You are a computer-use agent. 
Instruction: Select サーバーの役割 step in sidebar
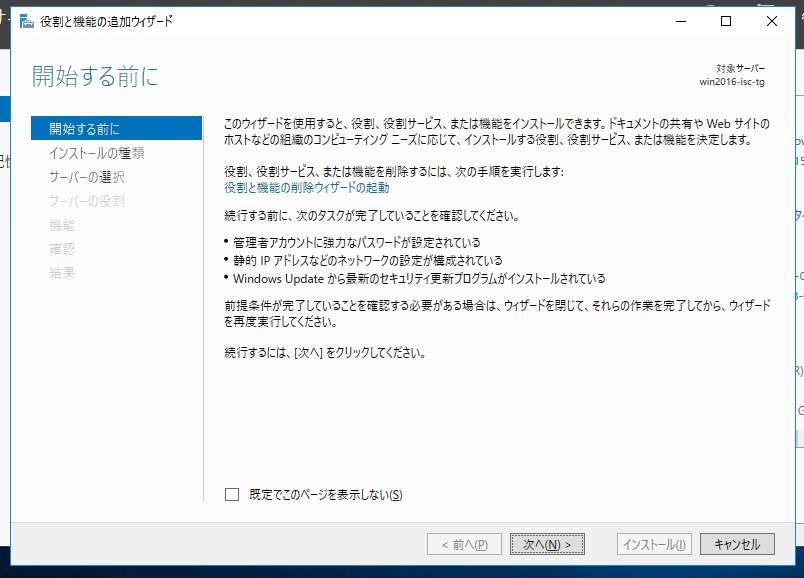(87, 201)
